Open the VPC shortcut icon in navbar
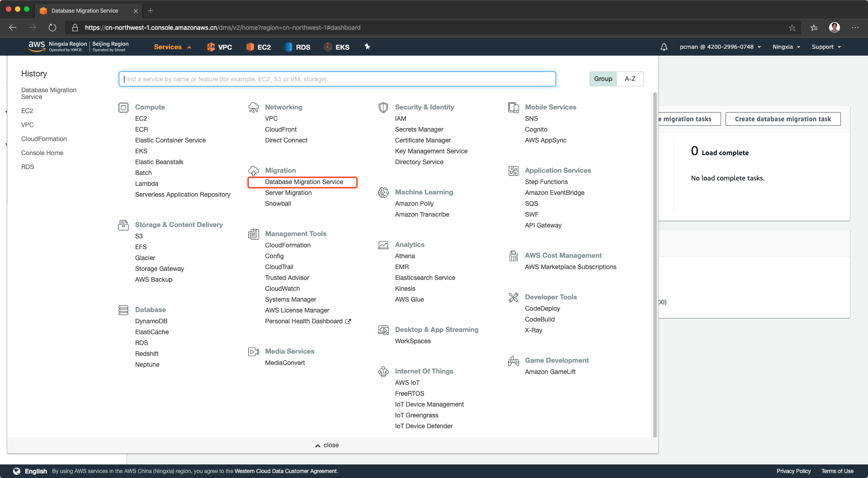Screen dimensions: 868x478 [219, 47]
